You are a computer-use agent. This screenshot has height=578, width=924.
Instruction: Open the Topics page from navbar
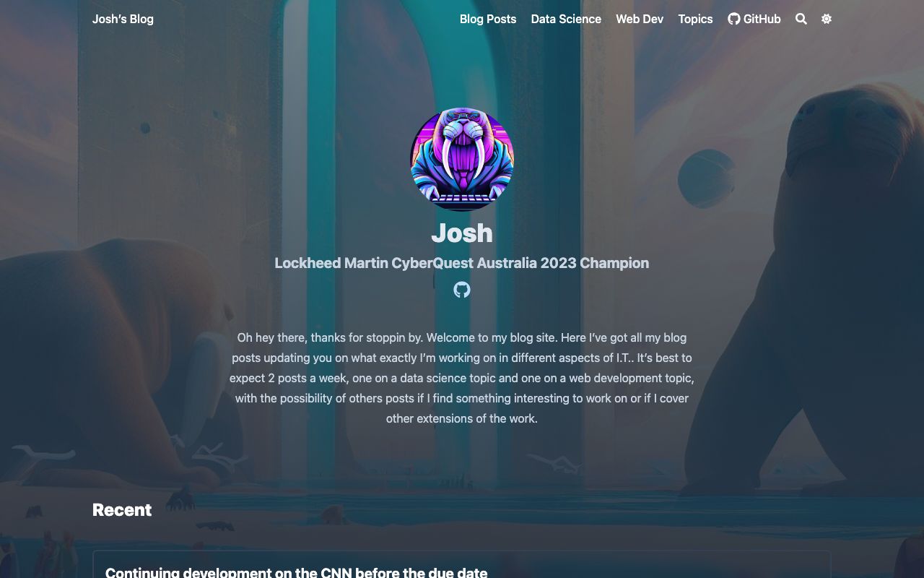(695, 19)
